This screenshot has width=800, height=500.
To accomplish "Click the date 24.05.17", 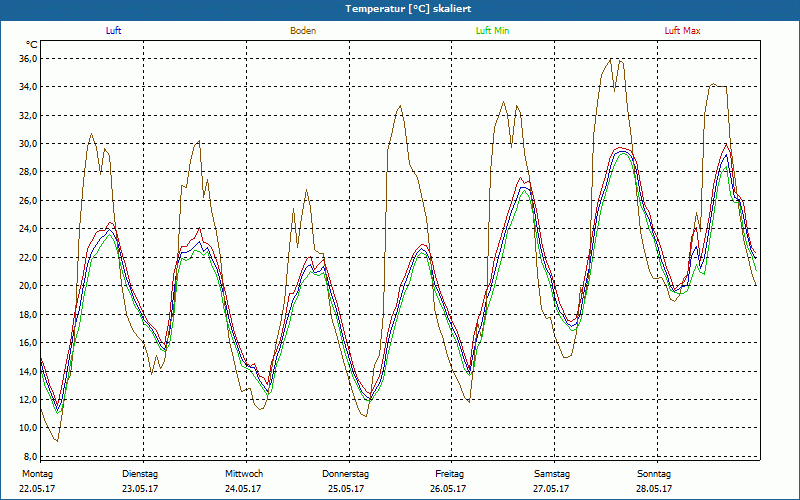I will point(243,489).
